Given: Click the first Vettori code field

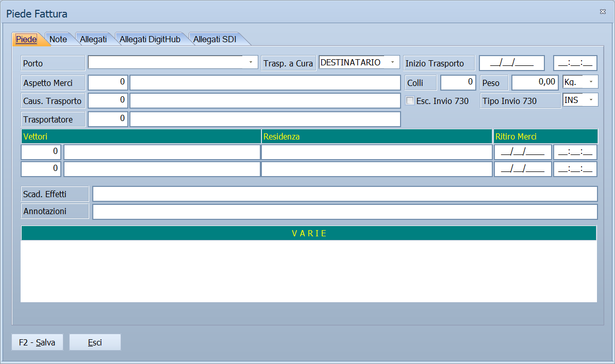Looking at the screenshot, I should (41, 152).
